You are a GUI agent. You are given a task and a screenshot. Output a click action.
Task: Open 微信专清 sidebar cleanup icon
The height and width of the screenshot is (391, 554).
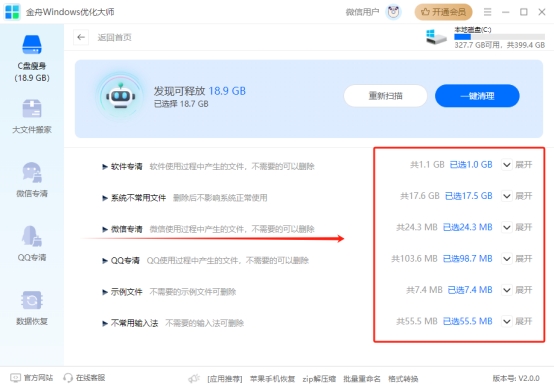pos(32,172)
